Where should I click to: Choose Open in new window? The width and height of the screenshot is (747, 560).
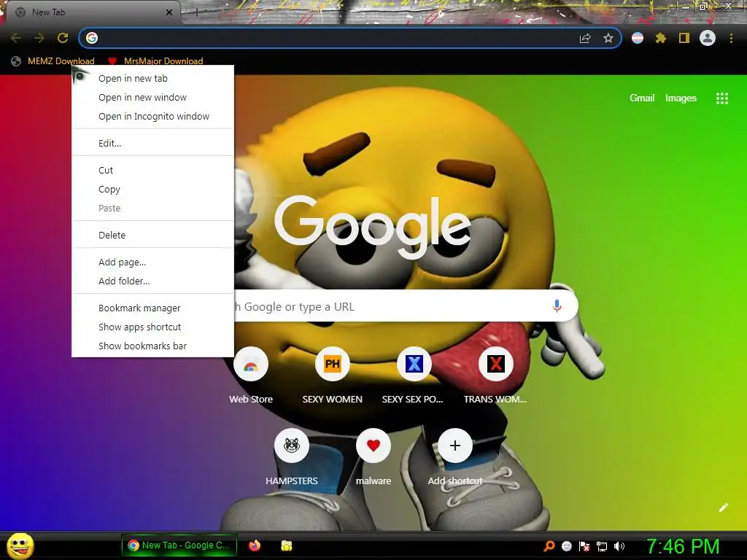pyautogui.click(x=153, y=97)
